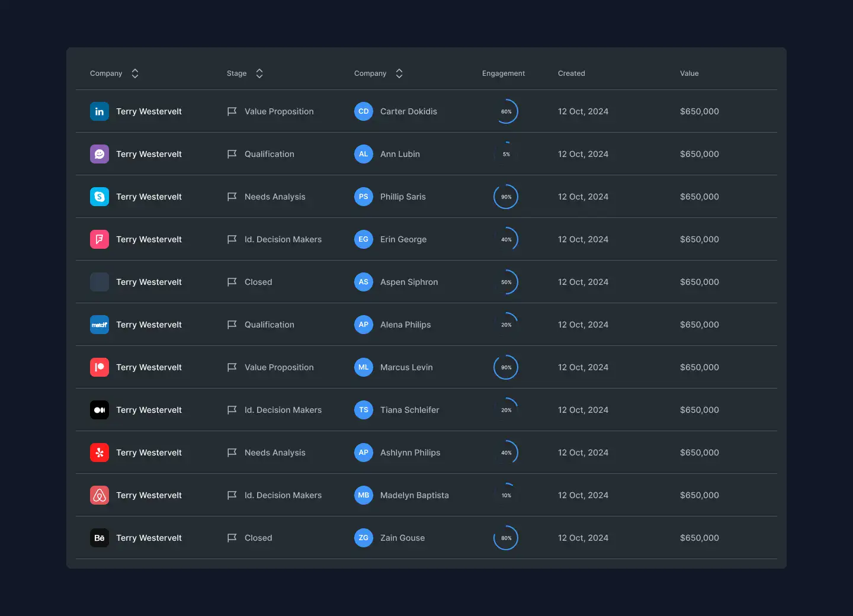This screenshot has height=616, width=853.
Task: Click the LinkedIn company logo icon
Action: [100, 111]
